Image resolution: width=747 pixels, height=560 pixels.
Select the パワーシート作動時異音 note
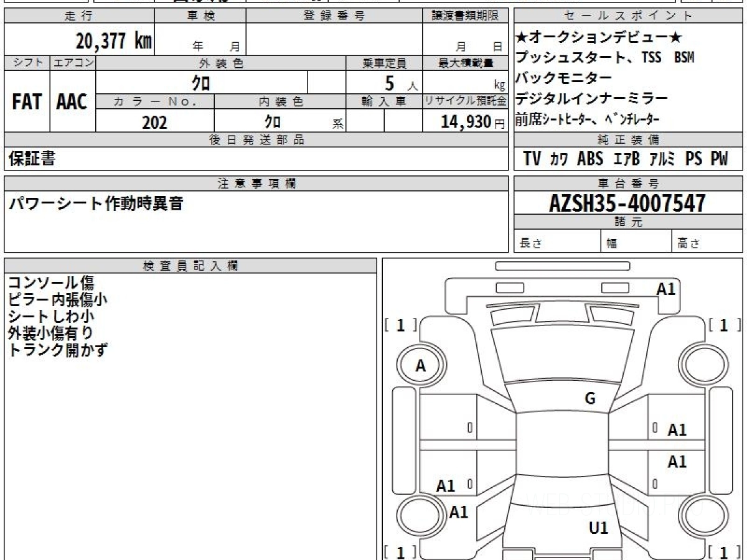point(95,203)
